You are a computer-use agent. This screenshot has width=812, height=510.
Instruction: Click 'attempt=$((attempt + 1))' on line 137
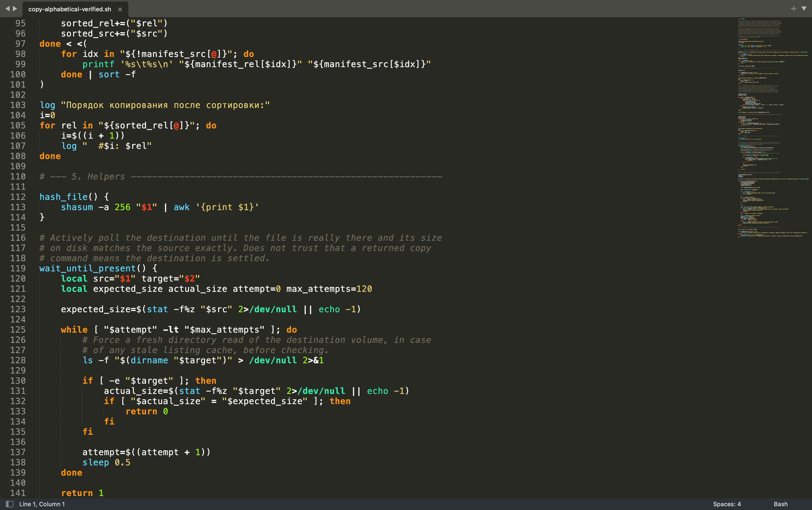point(147,452)
